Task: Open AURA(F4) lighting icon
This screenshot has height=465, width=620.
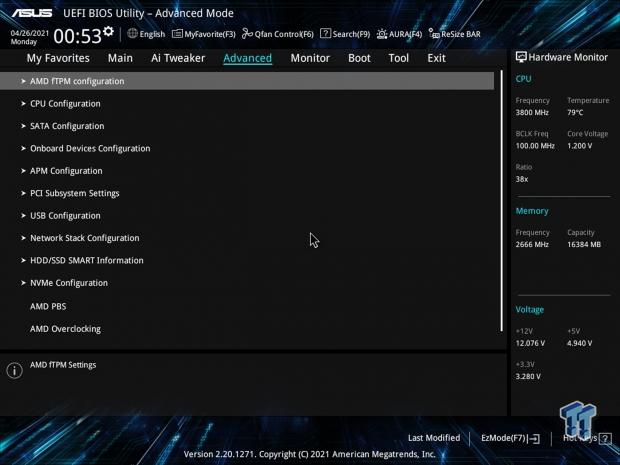Action: tap(382, 34)
